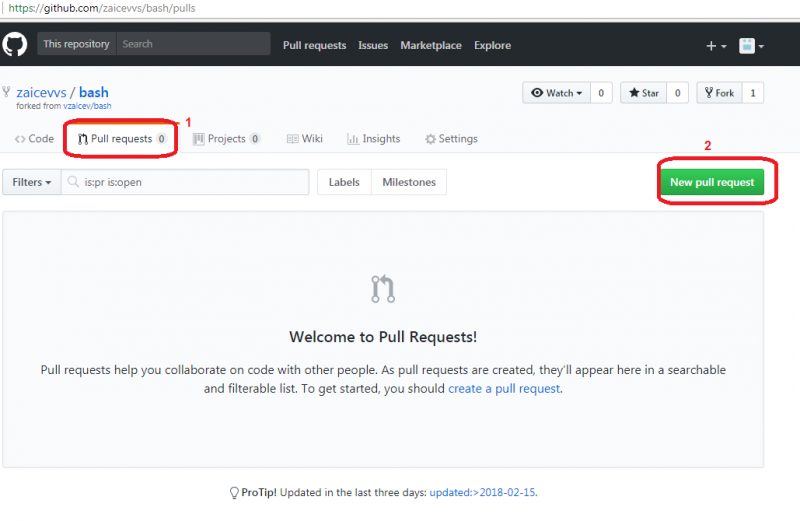
Task: Click the GitHub Octocat logo
Action: 15,45
